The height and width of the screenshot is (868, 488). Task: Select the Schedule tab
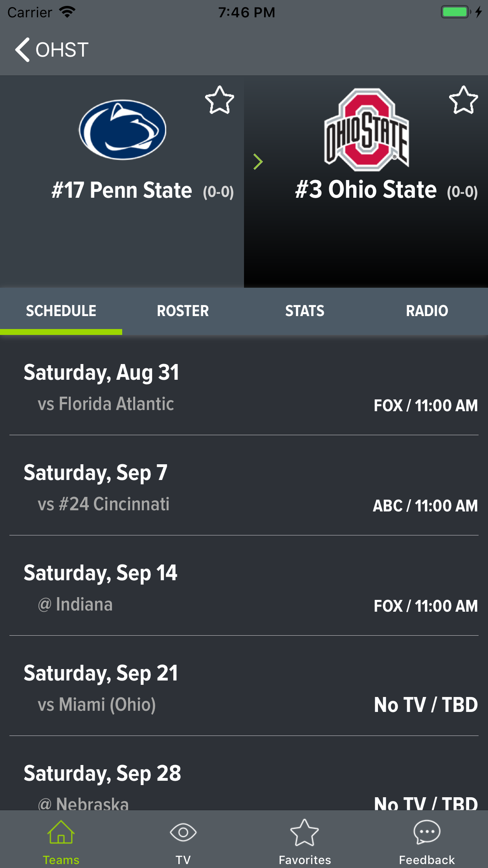61,311
